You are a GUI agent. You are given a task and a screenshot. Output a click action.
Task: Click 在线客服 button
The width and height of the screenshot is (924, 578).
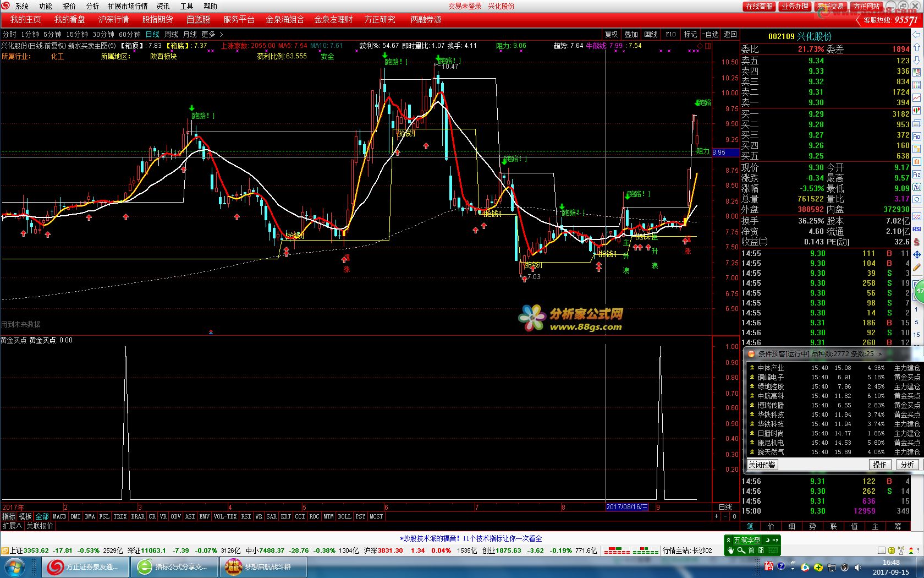(x=759, y=6)
